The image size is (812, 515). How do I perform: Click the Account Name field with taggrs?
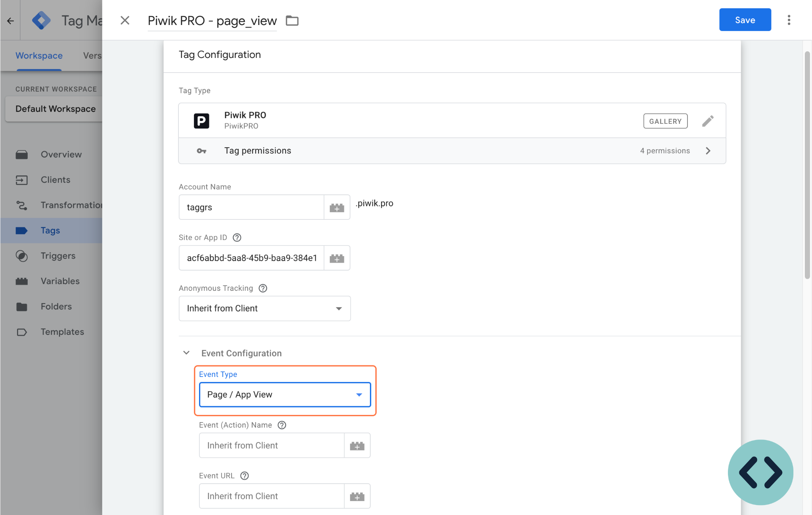251,207
